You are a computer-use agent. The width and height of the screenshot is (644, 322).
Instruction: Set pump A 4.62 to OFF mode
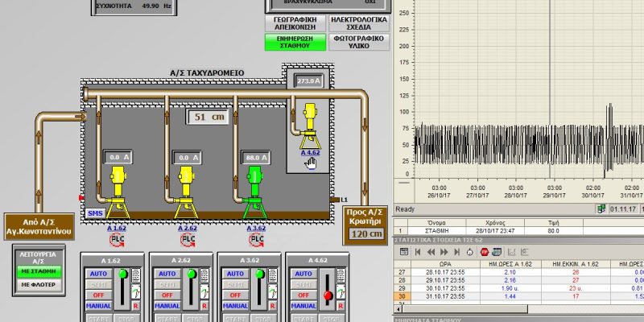tap(302, 295)
